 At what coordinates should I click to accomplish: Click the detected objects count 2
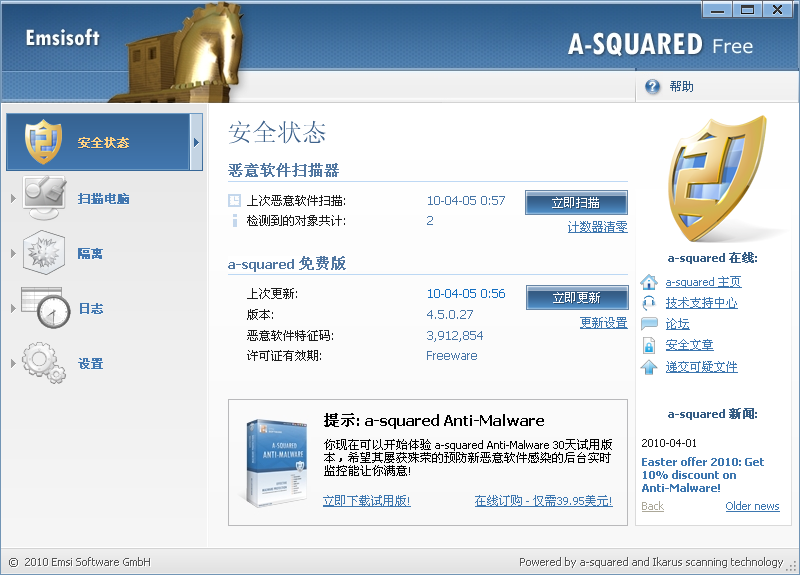pos(430,220)
